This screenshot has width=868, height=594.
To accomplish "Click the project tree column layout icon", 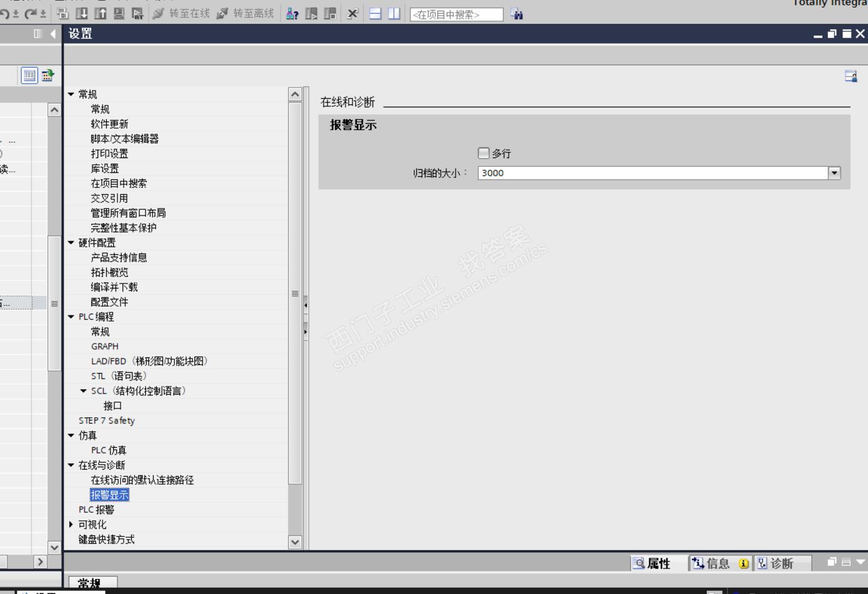I will [x=37, y=34].
